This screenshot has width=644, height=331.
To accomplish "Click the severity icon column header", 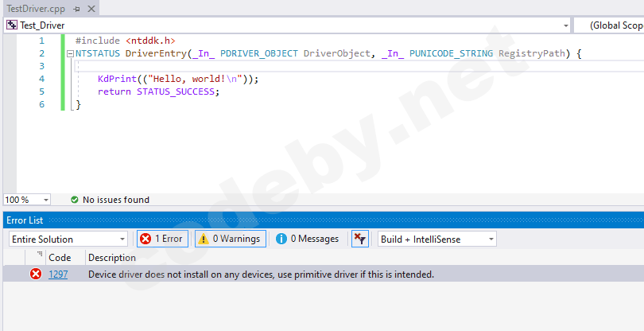I will point(35,258).
